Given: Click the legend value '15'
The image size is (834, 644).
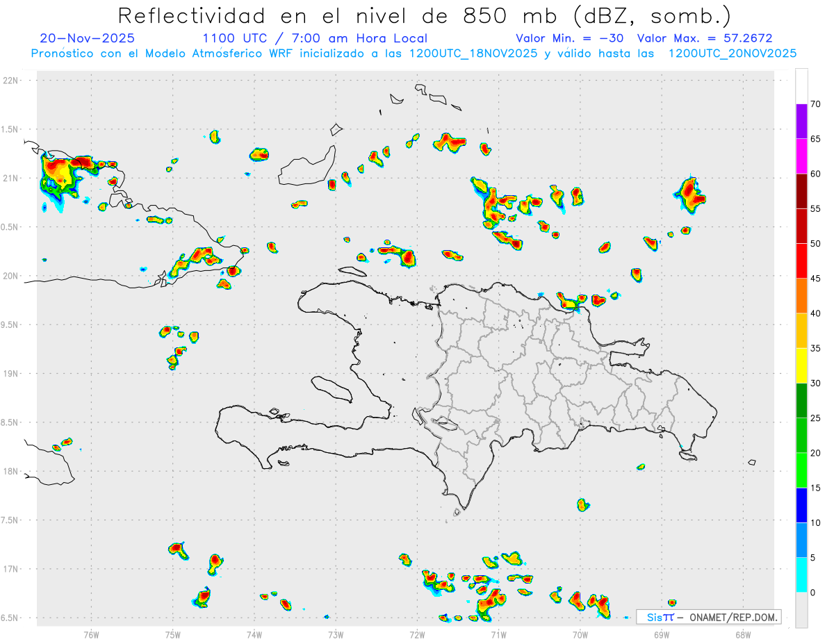Looking at the screenshot, I should pyautogui.click(x=815, y=488).
